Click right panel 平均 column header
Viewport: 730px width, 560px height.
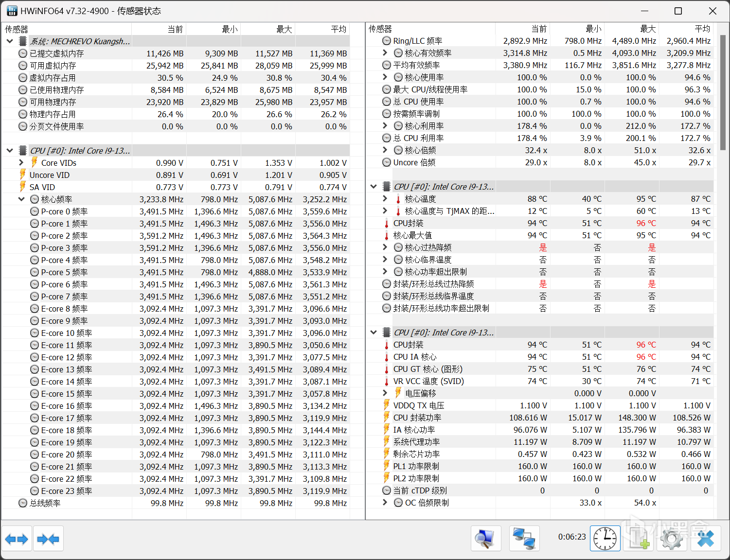tap(686, 29)
